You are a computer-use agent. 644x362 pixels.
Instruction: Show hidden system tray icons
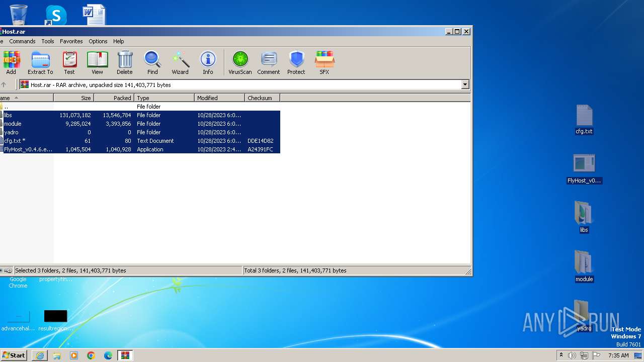pyautogui.click(x=561, y=355)
